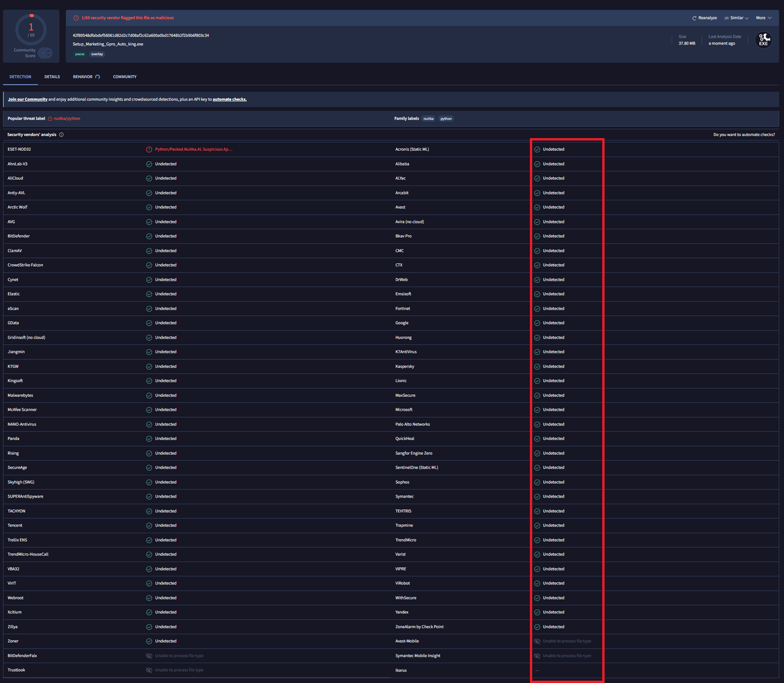Click 'Do you want to automate checks?'
This screenshot has width=784, height=683.
pos(744,135)
